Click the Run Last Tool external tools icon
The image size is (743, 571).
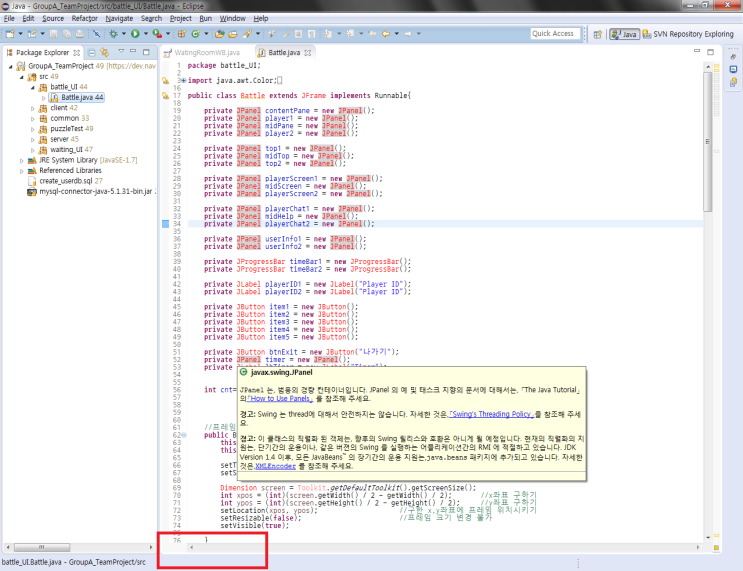click(x=157, y=34)
